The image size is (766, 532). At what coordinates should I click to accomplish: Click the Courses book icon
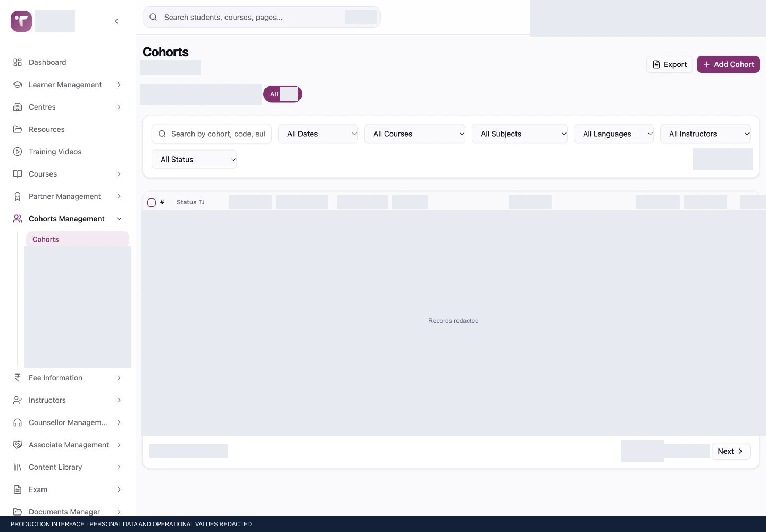pyautogui.click(x=18, y=174)
